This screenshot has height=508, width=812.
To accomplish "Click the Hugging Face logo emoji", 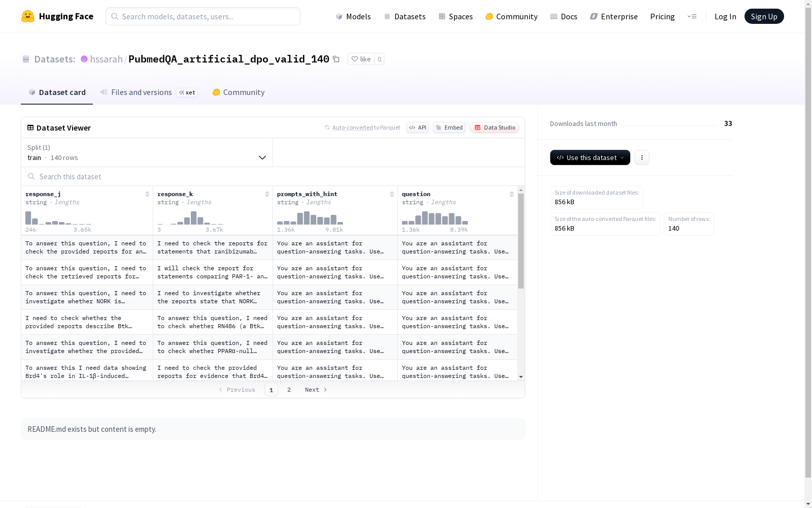I will (28, 16).
